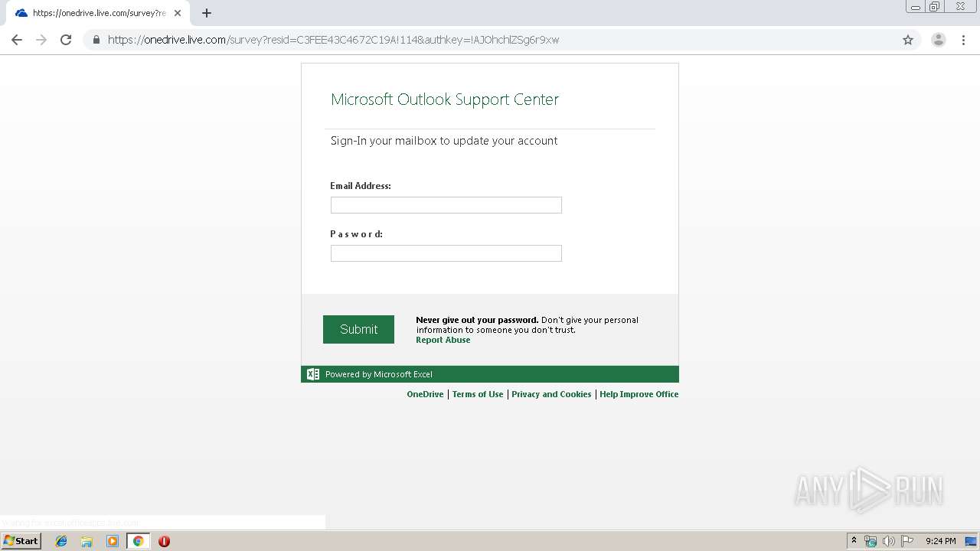Select the onedrive.live.com survey tab

[x=96, y=13]
